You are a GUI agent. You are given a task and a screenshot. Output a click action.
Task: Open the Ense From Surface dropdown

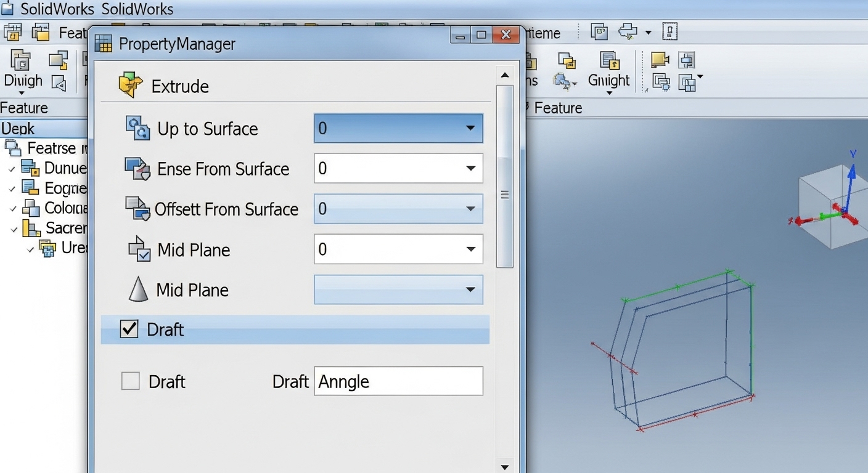click(x=470, y=169)
